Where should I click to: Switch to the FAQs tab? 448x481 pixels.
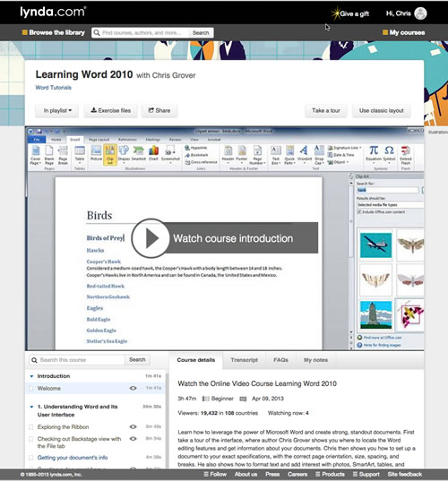tap(280, 360)
